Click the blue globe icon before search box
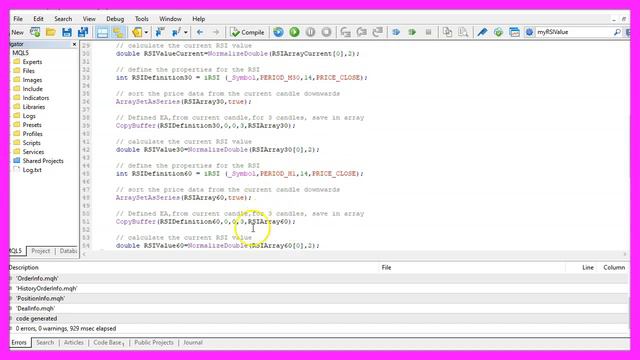This screenshot has height=360, width=640. [x=529, y=32]
